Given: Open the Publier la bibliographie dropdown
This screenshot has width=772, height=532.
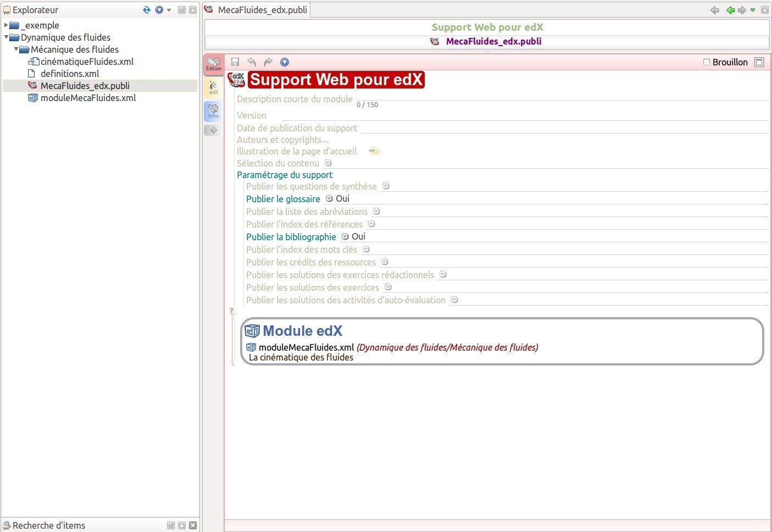Looking at the screenshot, I should click(x=345, y=237).
